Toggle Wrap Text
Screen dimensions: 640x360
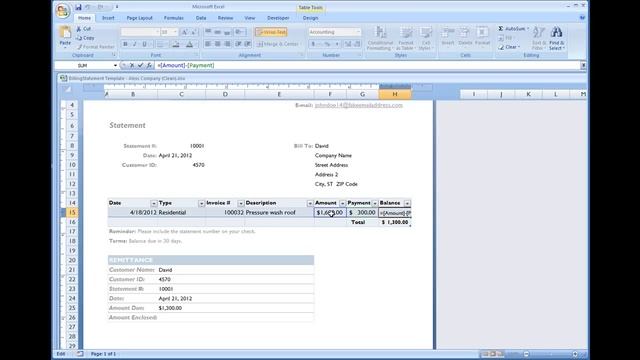point(271,32)
